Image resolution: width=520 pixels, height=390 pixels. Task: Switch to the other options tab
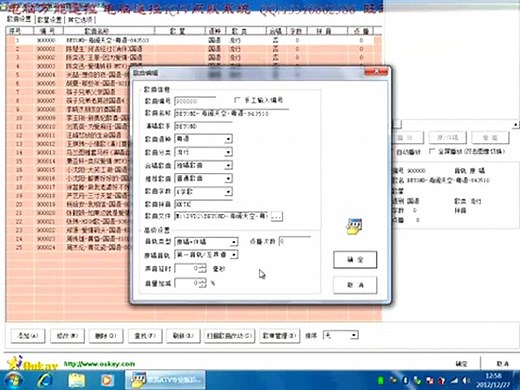click(x=80, y=20)
